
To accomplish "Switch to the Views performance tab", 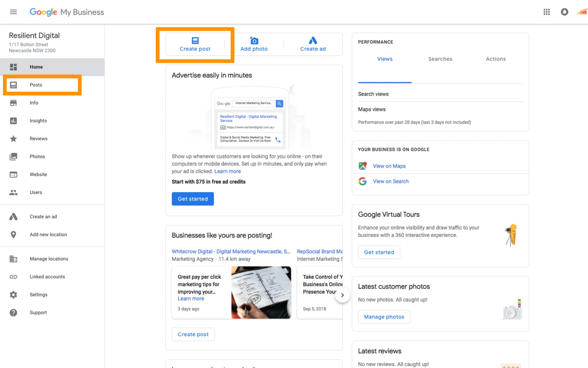I will click(x=385, y=59).
